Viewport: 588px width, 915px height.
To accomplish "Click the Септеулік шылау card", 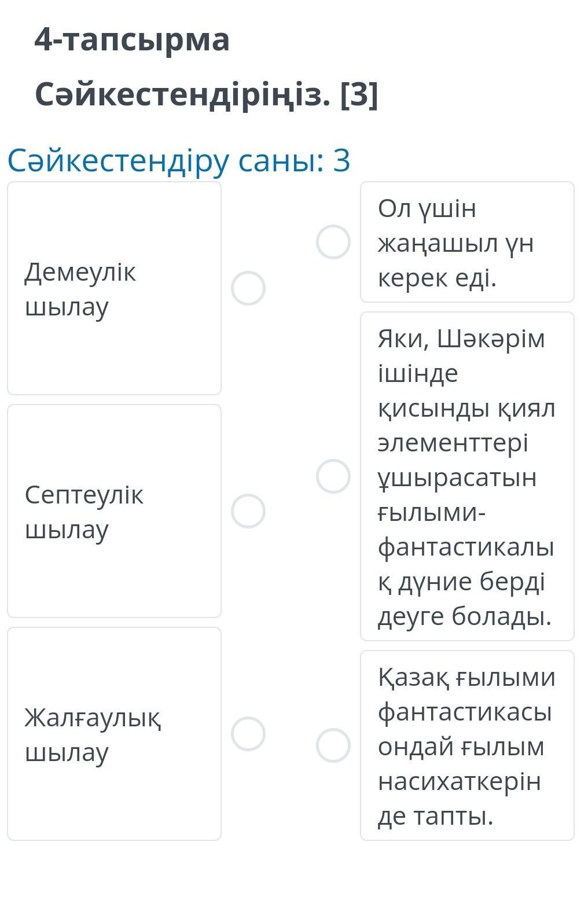I will 114,511.
